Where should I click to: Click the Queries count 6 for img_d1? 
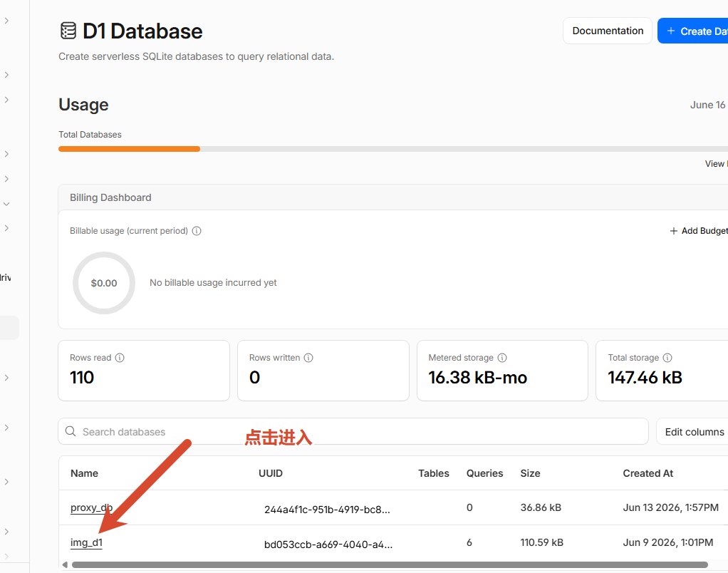pyautogui.click(x=469, y=542)
